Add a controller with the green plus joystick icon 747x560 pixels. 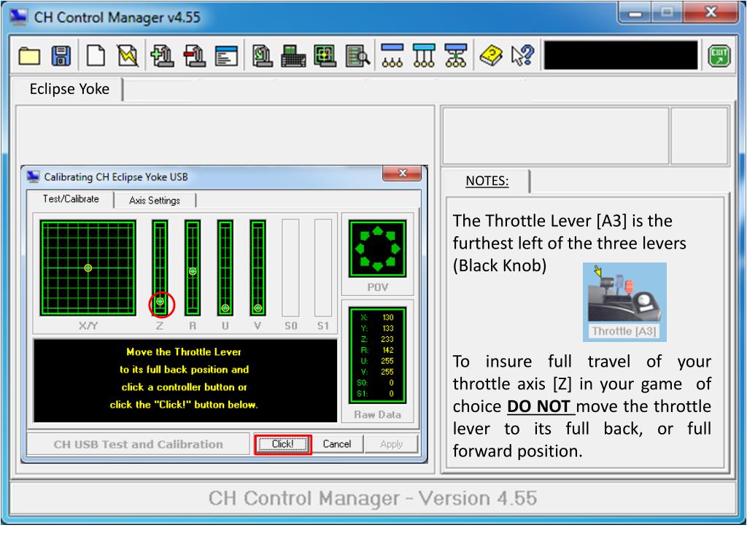pos(163,56)
